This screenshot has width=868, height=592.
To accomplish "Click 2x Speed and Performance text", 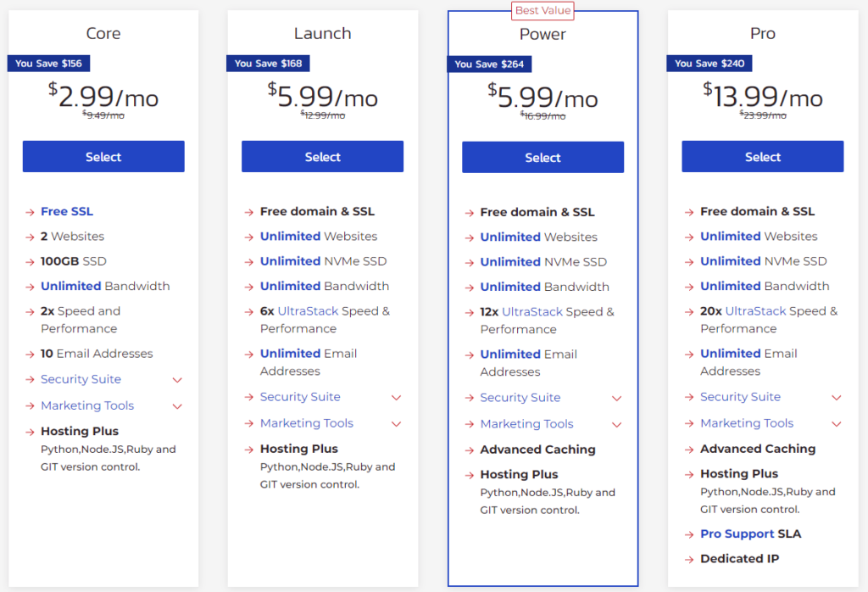I will point(81,320).
